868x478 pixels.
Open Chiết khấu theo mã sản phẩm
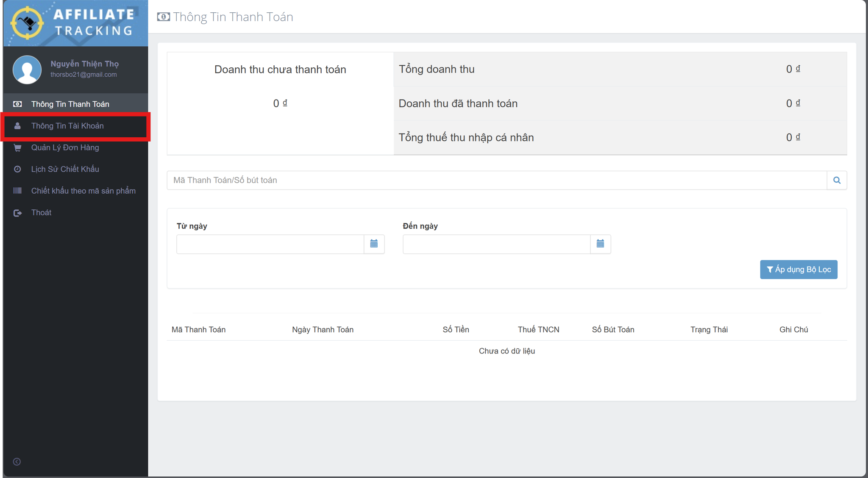pos(83,191)
